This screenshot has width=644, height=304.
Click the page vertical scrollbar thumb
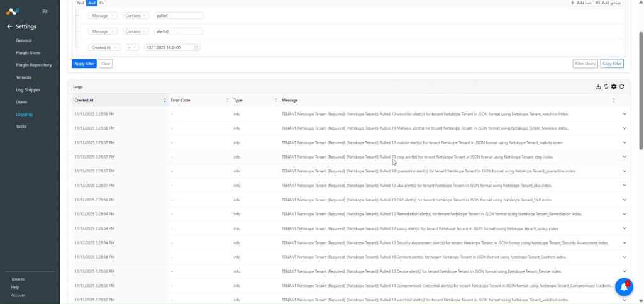pos(641,91)
